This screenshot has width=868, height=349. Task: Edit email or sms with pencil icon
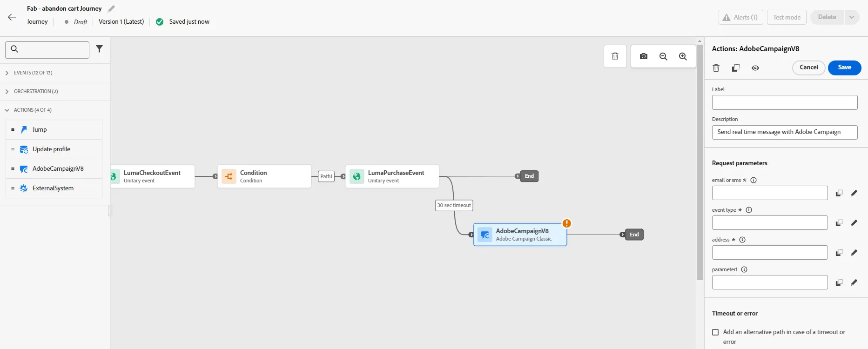tap(854, 193)
